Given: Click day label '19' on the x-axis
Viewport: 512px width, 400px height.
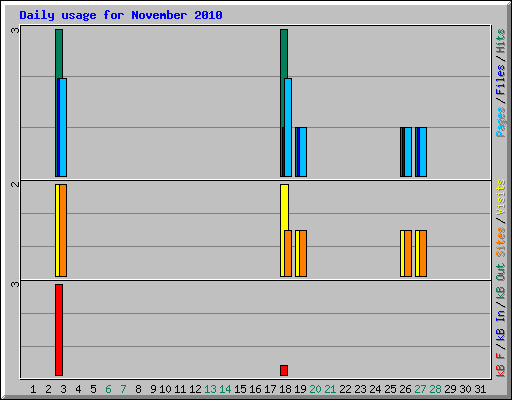Looking at the screenshot, I should coord(300,389).
